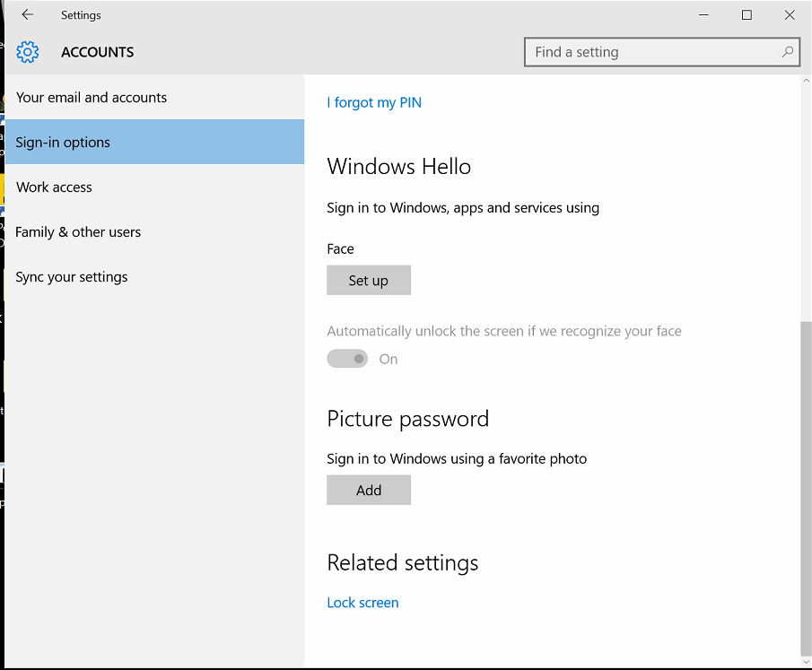The width and height of the screenshot is (812, 670).
Task: Open Your email and accounts section
Action: [92, 98]
